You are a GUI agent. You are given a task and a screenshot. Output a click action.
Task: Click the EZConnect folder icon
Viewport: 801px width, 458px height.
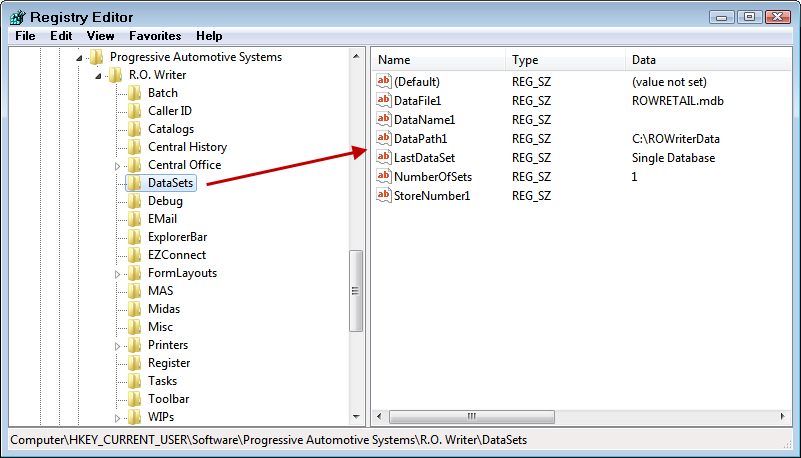[134, 255]
